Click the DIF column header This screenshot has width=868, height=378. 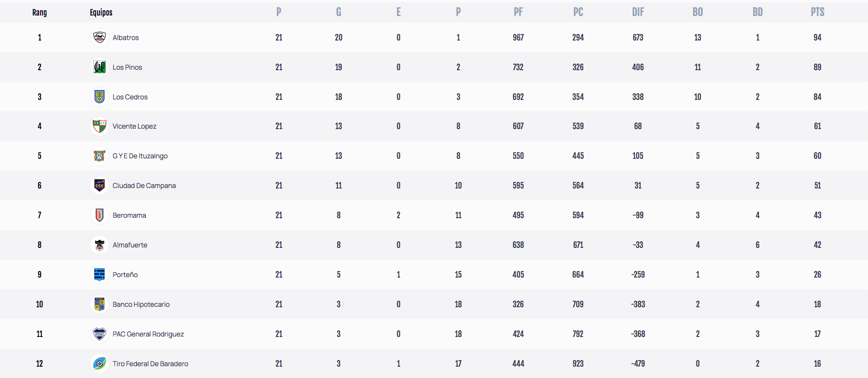tap(638, 12)
